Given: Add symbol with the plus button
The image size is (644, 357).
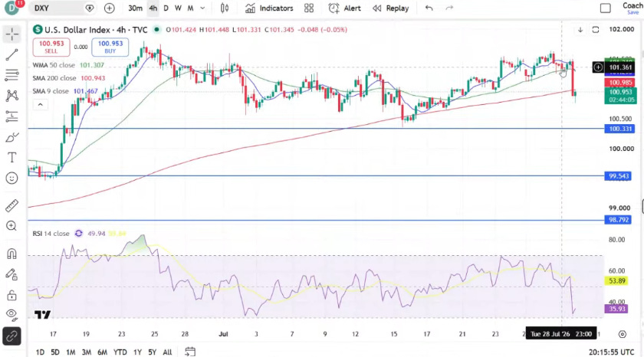Looking at the screenshot, I should (109, 8).
